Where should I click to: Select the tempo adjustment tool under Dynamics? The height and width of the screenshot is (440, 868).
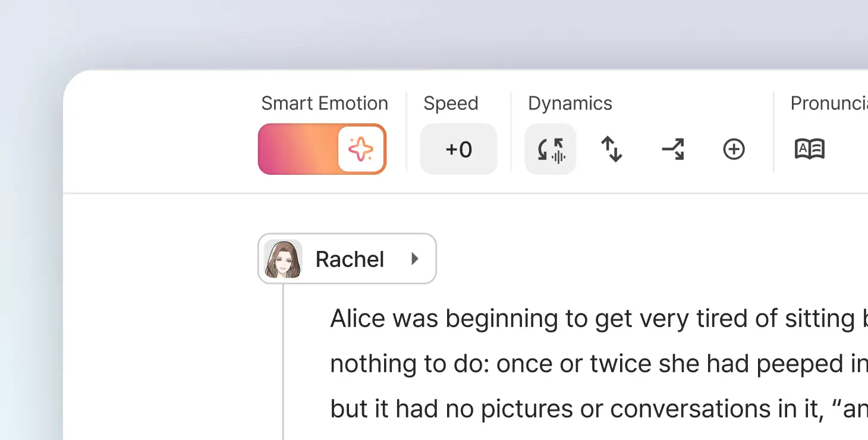click(x=550, y=149)
